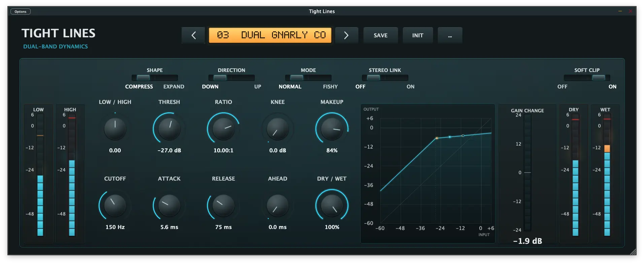Toggle the SHAPE compress/expand switch
Screen dimensions: 644x264
click(155, 78)
